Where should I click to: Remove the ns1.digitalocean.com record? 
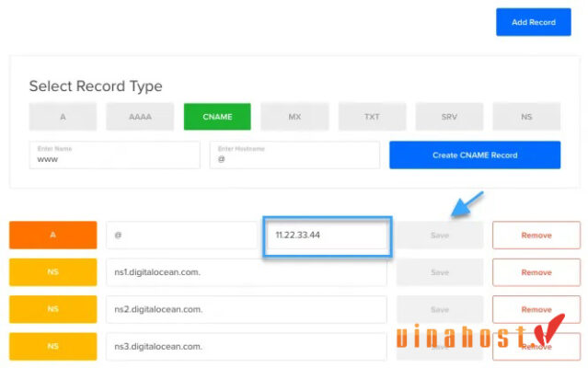(x=536, y=272)
